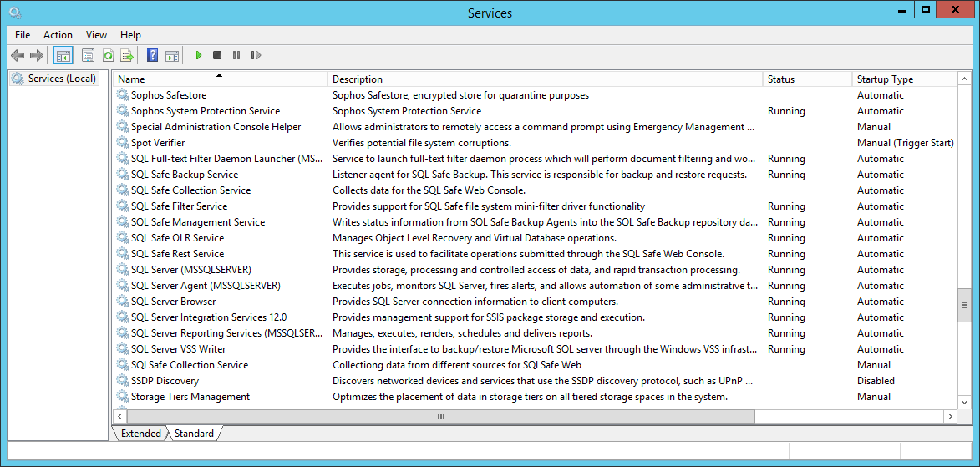Click the vertical scrollbar up arrow

964,79
